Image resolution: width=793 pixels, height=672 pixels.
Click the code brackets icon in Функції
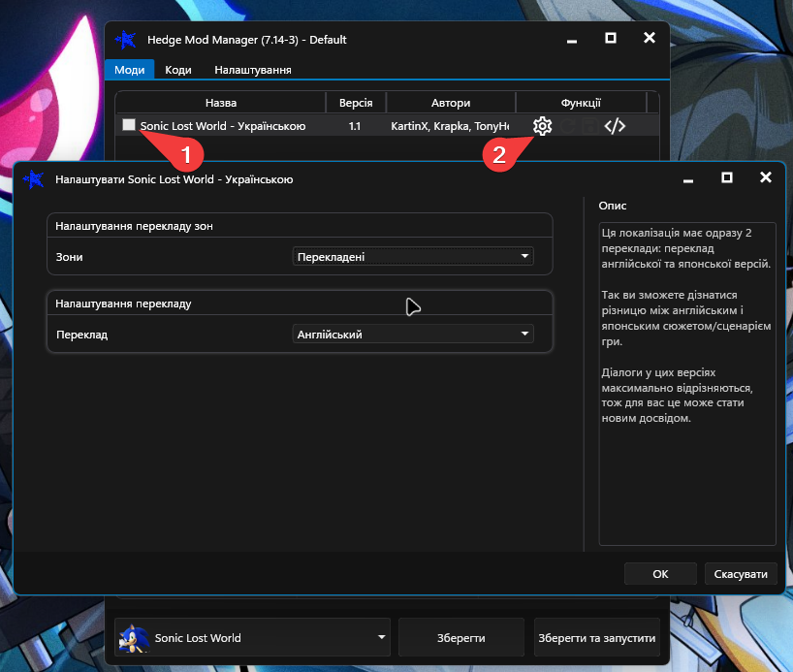[x=615, y=126]
